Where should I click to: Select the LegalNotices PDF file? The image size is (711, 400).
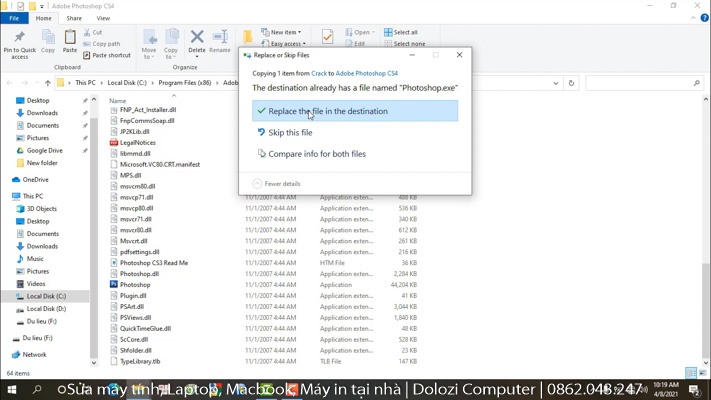(x=114, y=143)
